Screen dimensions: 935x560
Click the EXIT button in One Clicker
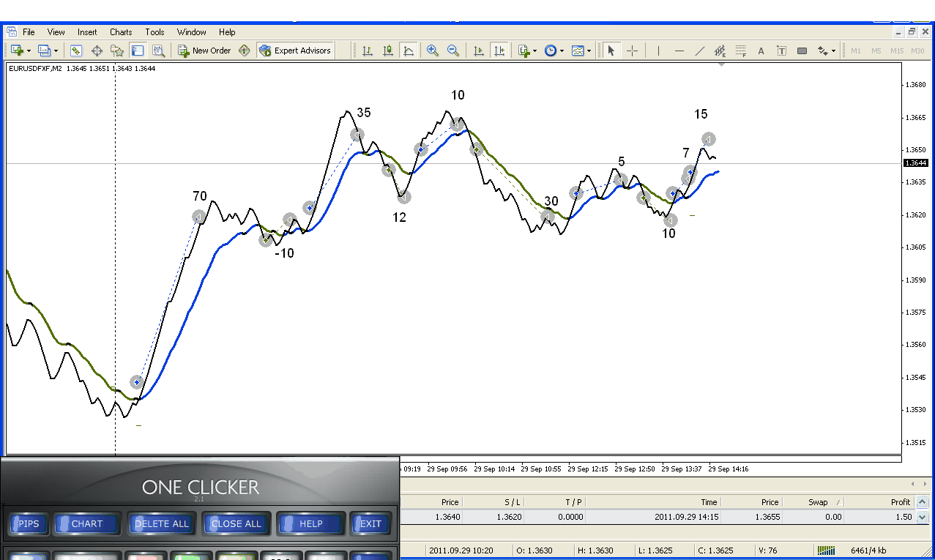click(x=370, y=523)
